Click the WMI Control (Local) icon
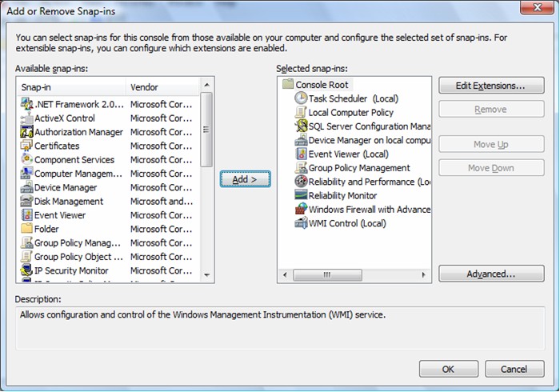Viewport: 560px width, 392px height. point(301,223)
